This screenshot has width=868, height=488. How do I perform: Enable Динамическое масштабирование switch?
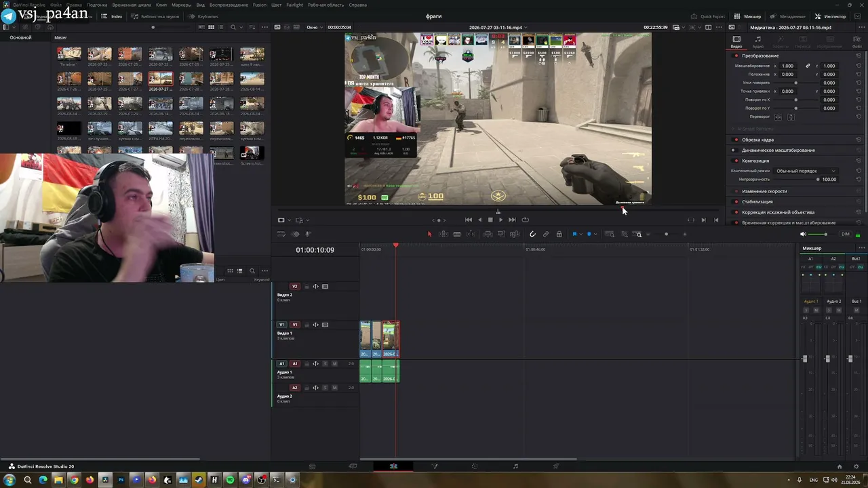[x=736, y=150]
